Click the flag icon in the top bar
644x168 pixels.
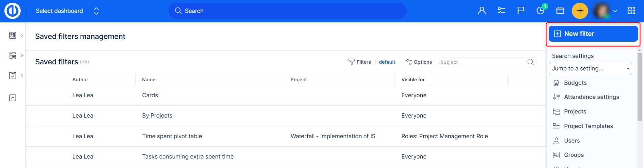pos(521,11)
